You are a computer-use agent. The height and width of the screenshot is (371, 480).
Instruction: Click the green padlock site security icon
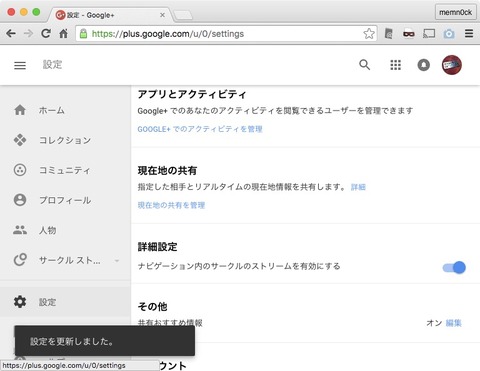pyautogui.click(x=83, y=34)
